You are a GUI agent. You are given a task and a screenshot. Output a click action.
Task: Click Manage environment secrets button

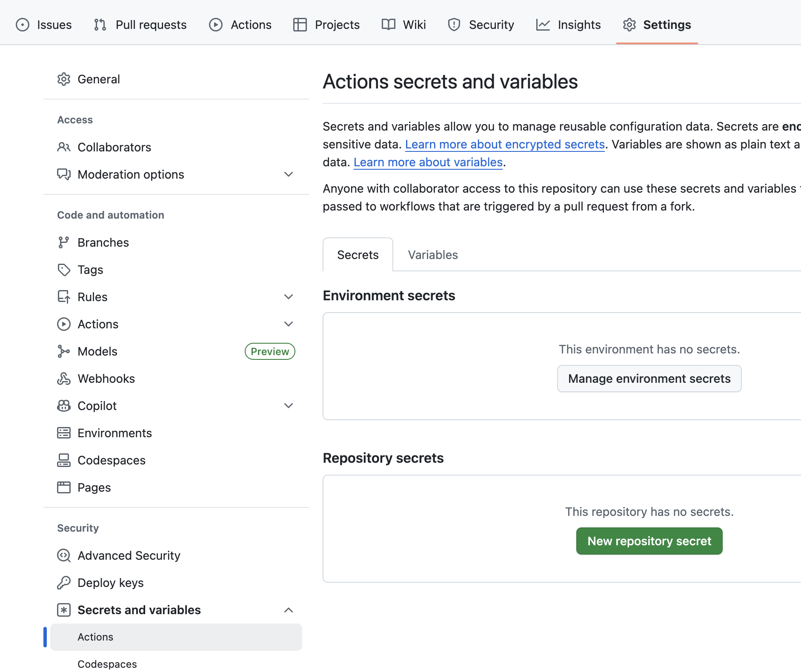(649, 379)
